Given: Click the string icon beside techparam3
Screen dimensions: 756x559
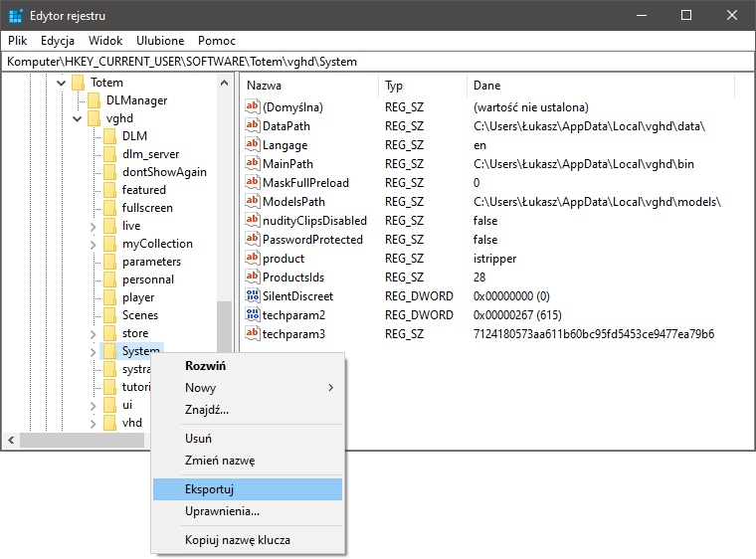Looking at the screenshot, I should tap(253, 334).
